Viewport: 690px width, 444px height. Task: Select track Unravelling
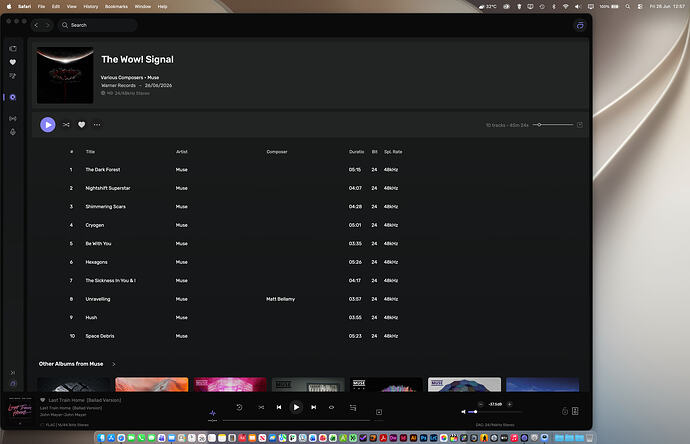tap(98, 299)
